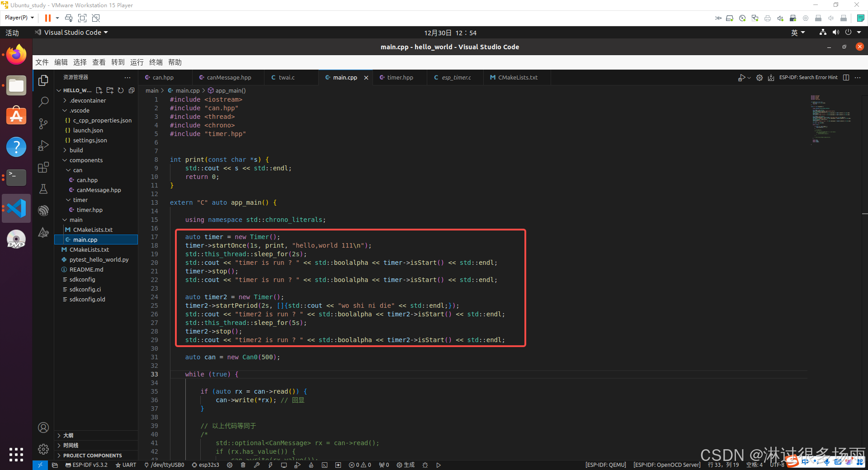Collapse the timer folder

pyautogui.click(x=96, y=200)
